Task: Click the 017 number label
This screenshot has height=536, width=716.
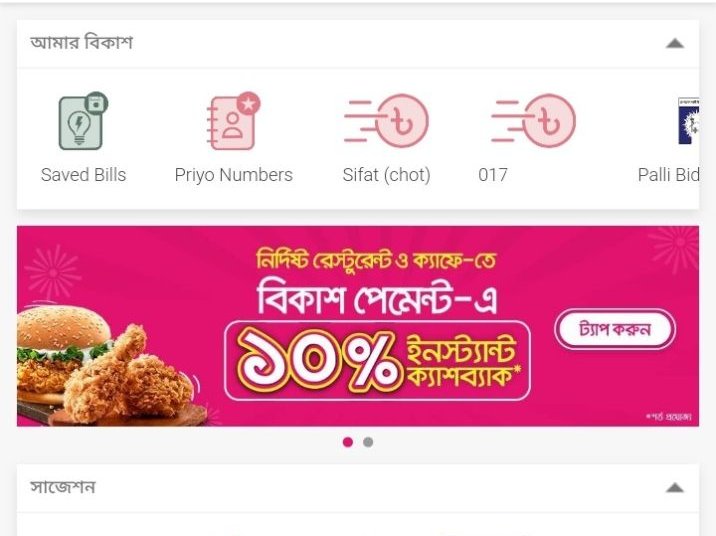Action: [493, 175]
